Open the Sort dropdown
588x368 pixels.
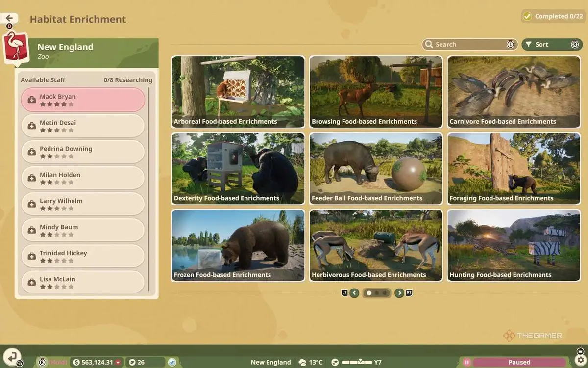(552, 44)
